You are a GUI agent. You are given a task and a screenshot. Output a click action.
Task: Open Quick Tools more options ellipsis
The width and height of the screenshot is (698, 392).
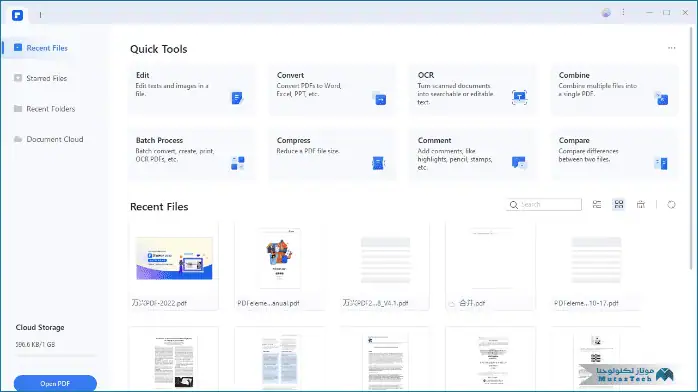point(671,48)
